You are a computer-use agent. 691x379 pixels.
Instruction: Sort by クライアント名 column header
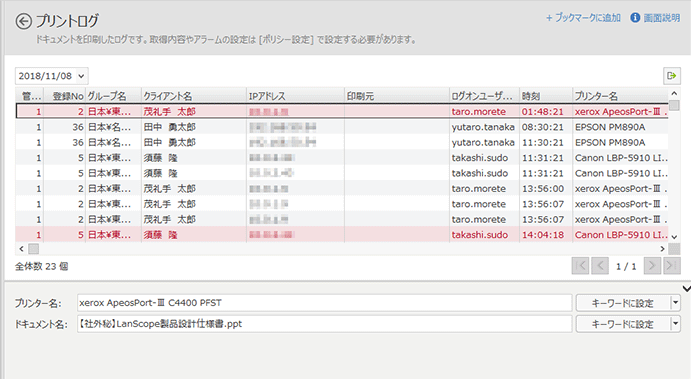[x=193, y=96]
